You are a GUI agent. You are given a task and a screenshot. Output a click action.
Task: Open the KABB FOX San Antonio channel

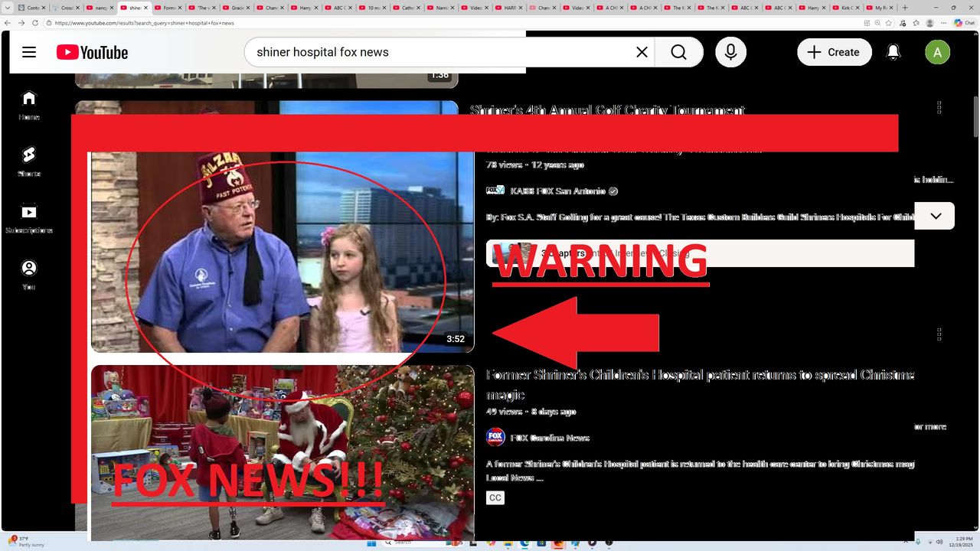557,191
